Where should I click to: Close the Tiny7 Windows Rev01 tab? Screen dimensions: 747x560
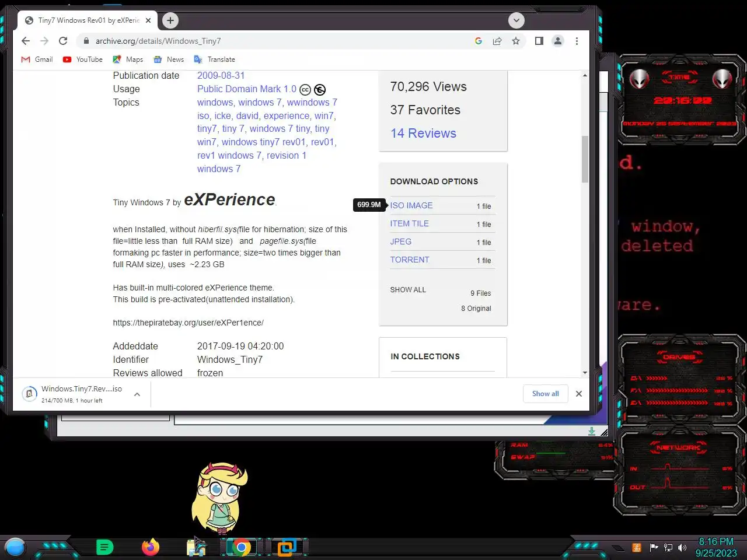point(148,20)
